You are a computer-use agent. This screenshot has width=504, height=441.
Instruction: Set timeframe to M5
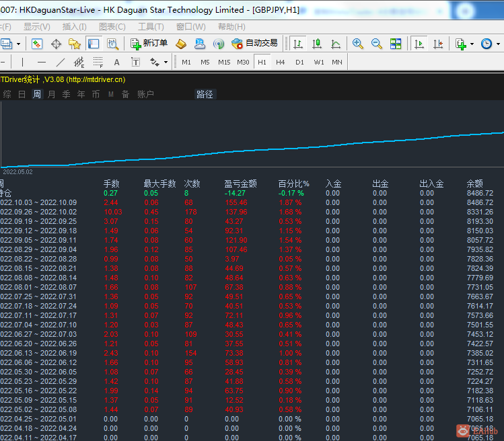tap(205, 62)
